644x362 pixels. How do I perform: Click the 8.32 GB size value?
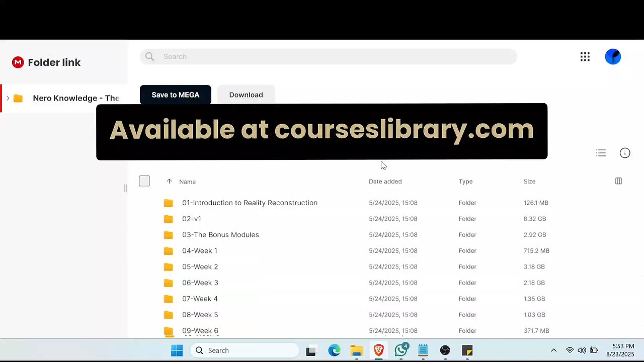pos(534,219)
